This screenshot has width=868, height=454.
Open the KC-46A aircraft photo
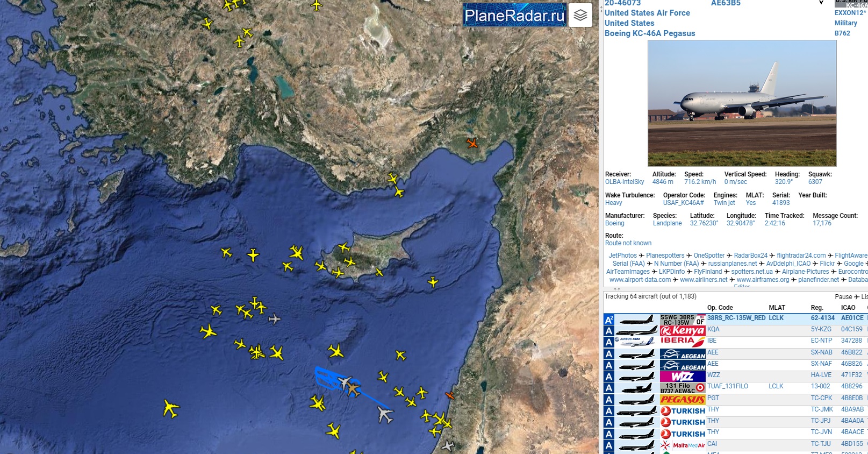(742, 103)
